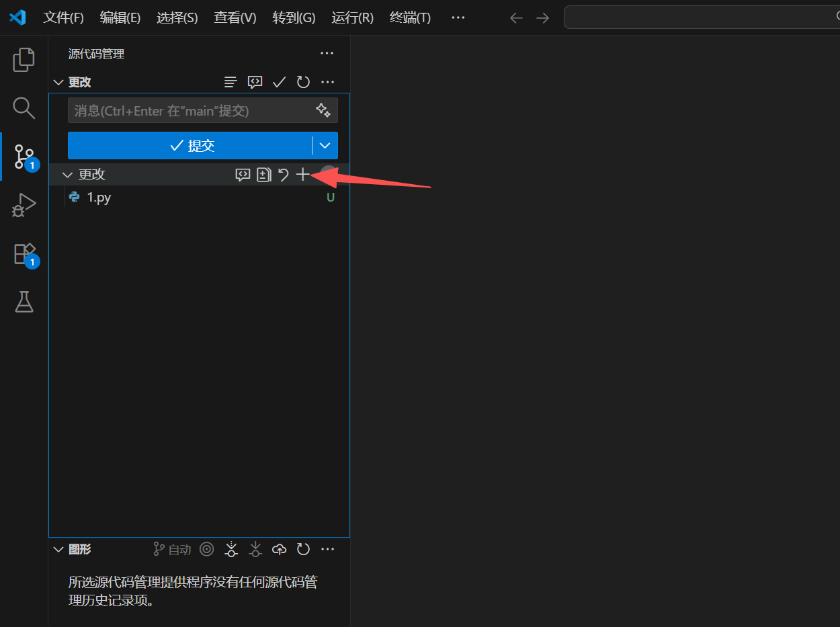This screenshot has height=627, width=840.
Task: Open the Explorer view in activity bar
Action: pos(24,60)
